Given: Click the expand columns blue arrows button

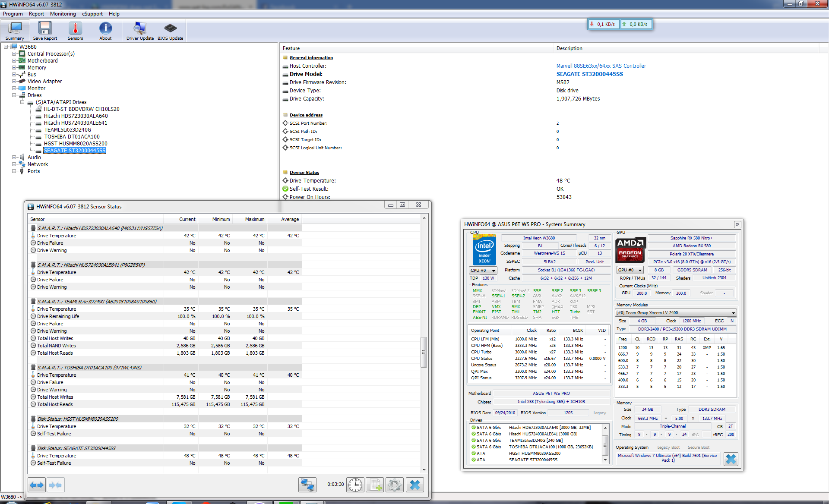Looking at the screenshot, I should 37,485.
